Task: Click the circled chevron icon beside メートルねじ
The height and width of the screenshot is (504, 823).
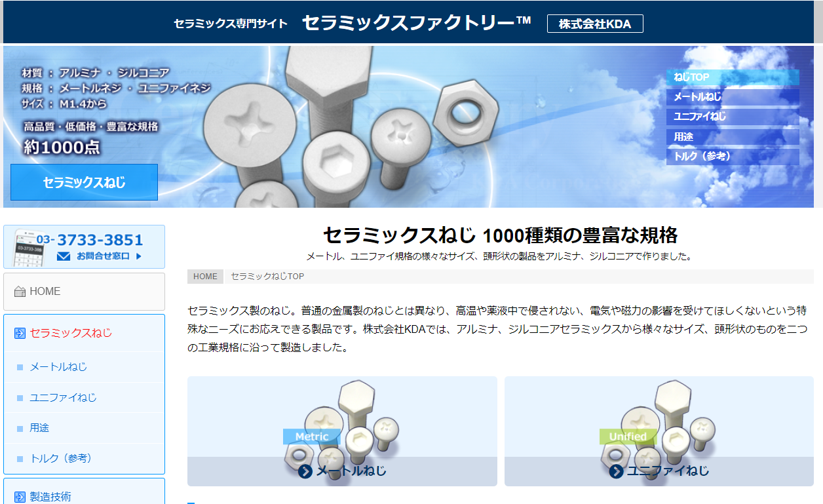Action: [305, 471]
